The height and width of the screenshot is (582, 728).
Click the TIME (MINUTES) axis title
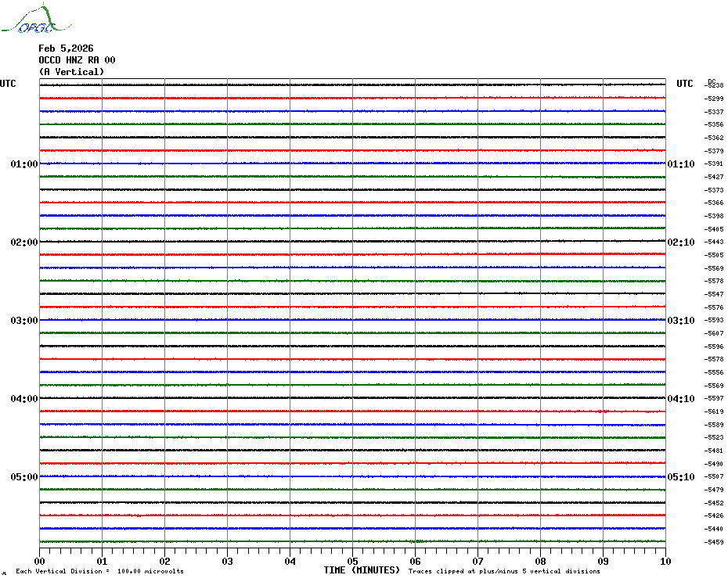[x=362, y=570]
